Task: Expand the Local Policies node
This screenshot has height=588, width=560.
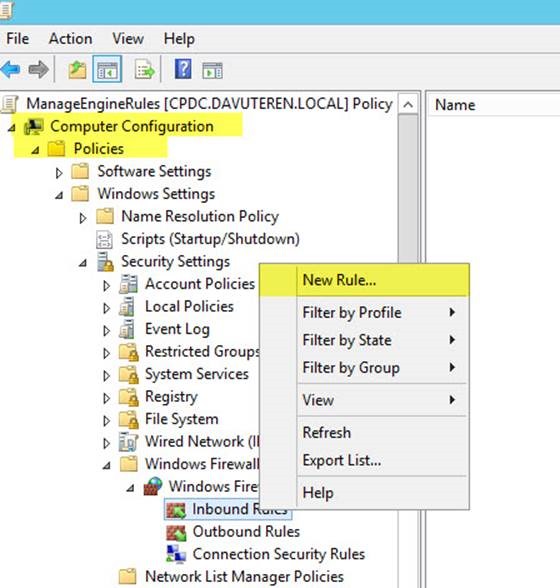Action: 107,308
